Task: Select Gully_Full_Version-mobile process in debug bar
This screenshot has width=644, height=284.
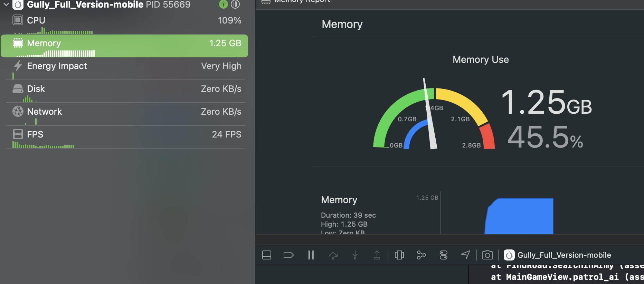Action: (x=558, y=255)
